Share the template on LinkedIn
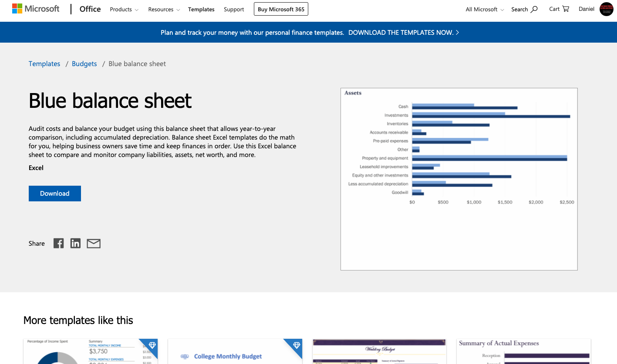This screenshot has width=617, height=364. [x=75, y=243]
